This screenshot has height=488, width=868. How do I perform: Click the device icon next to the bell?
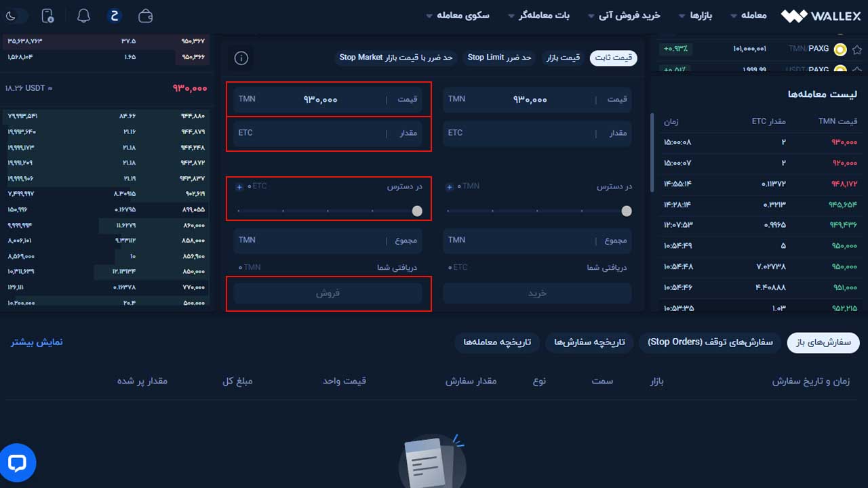(47, 15)
